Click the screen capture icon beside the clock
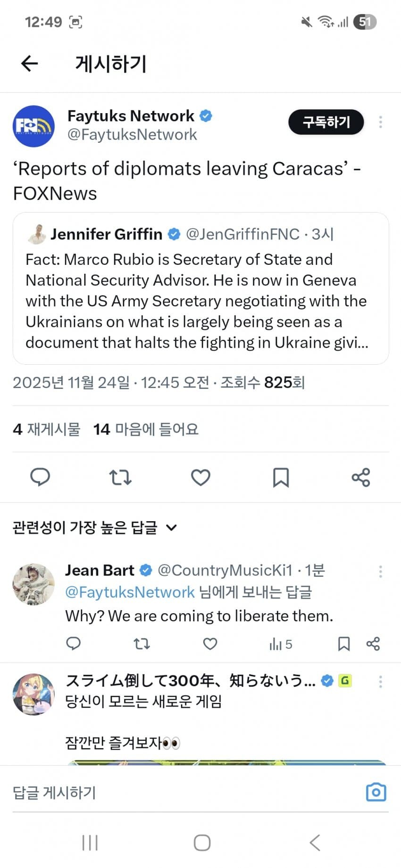 point(75,21)
